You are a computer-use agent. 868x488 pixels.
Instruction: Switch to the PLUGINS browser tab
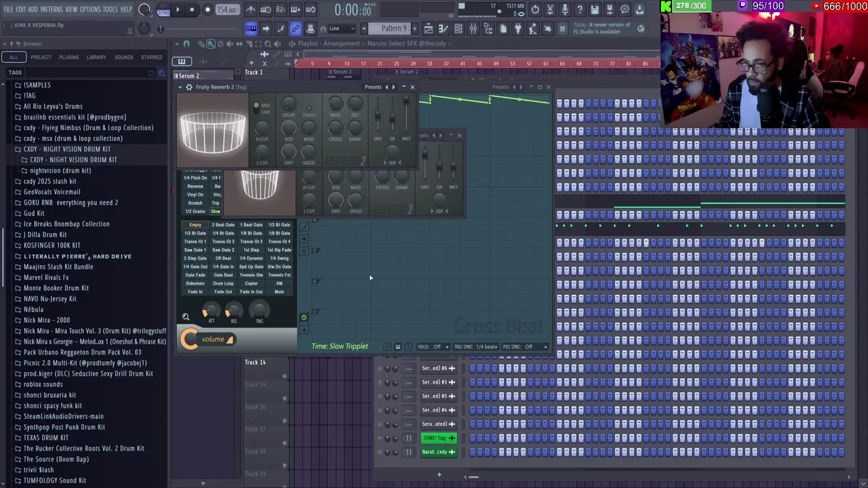pyautogui.click(x=68, y=57)
